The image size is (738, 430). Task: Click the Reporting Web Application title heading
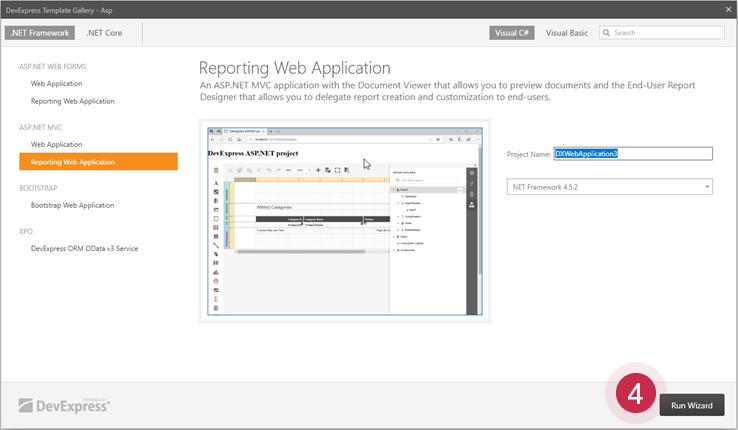pos(295,68)
